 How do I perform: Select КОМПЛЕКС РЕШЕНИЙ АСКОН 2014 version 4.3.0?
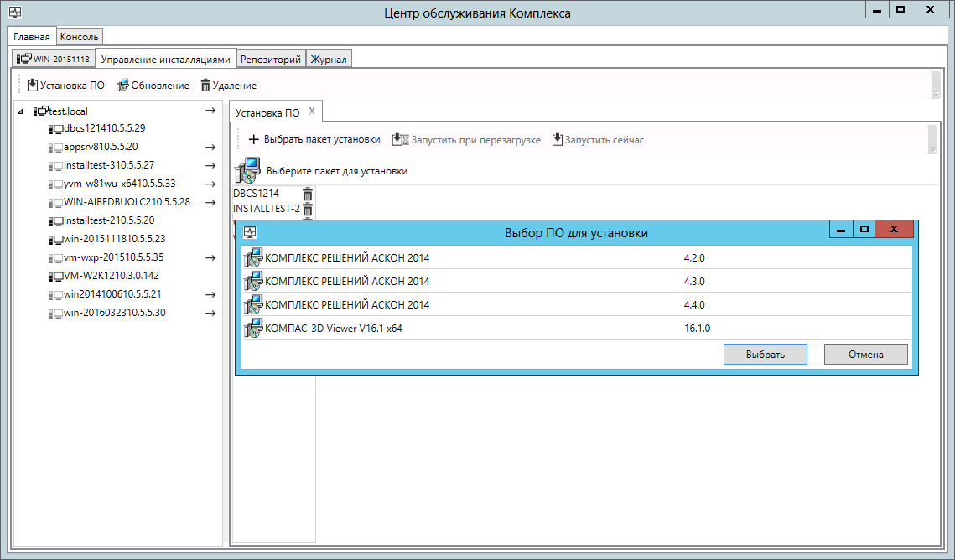[x=576, y=281]
